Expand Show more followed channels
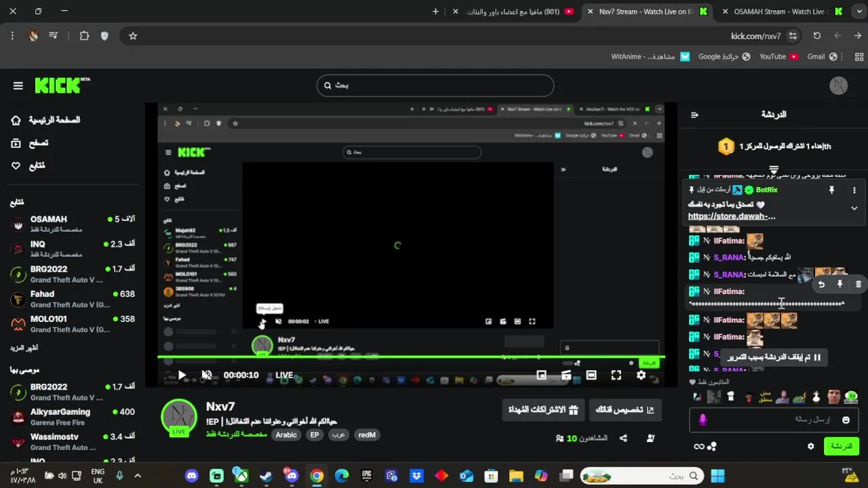The height and width of the screenshot is (488, 868). pyautogui.click(x=24, y=348)
